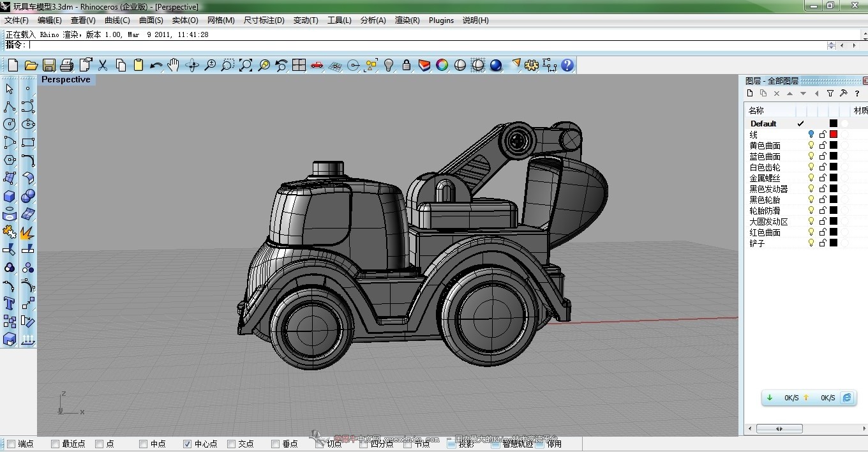The width and height of the screenshot is (868, 452).
Task: Click the filter funnel icon in layer panel
Action: tap(830, 93)
